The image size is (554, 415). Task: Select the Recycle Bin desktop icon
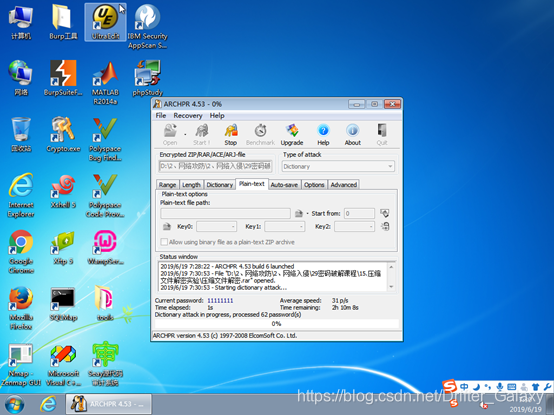[21, 135]
